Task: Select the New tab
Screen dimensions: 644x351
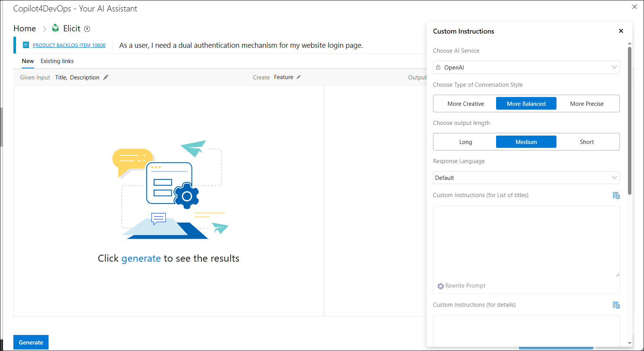Action: coord(28,61)
